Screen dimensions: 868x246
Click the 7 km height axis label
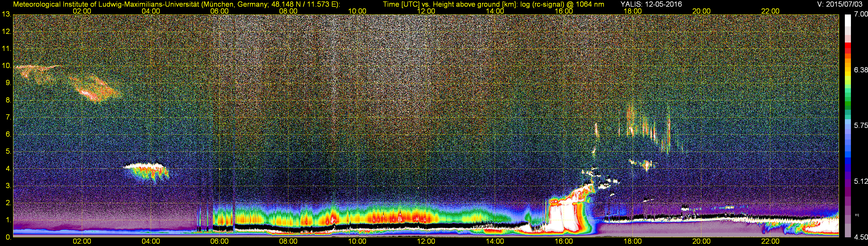coord(8,117)
